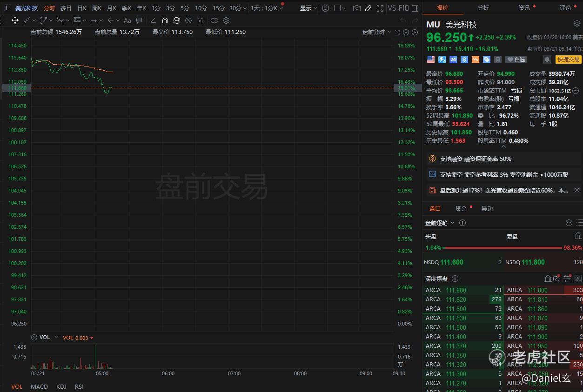The height and width of the screenshot is (392, 583).
Task: Click the pencil draw icon in the top bar
Action: click(368, 8)
